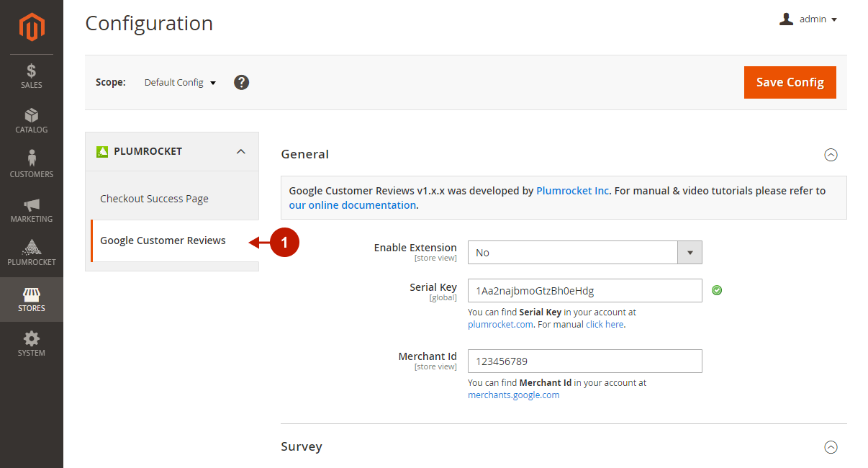Image resolution: width=868 pixels, height=468 pixels.
Task: Open the Plumrocket sidebar menu
Action: point(32,253)
